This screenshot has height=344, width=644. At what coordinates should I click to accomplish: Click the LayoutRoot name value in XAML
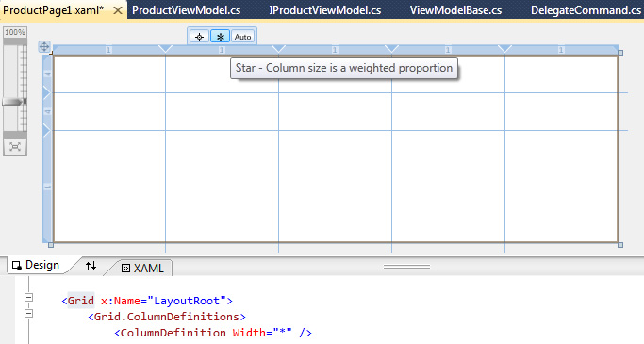coord(187,301)
